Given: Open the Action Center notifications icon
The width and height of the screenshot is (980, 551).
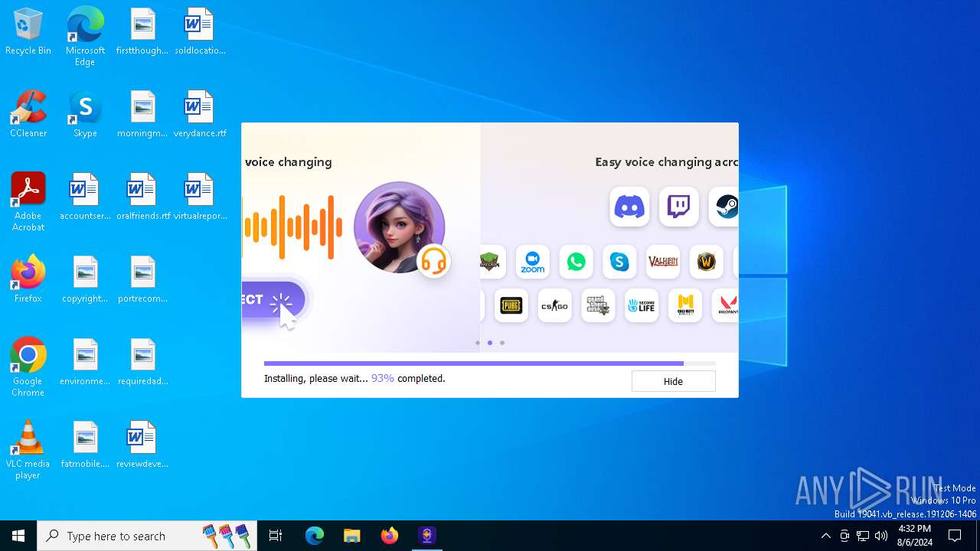Looking at the screenshot, I should [x=955, y=536].
